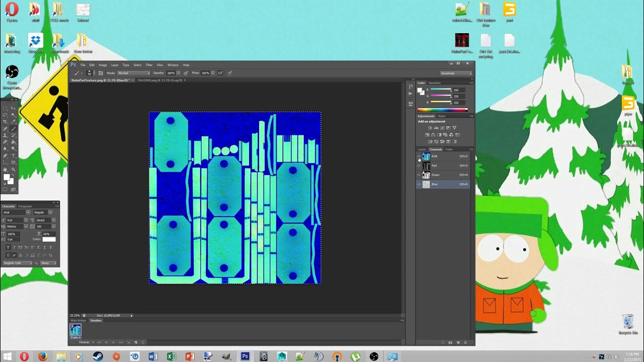The height and width of the screenshot is (362, 644).
Task: Open the Opacity slider dropdown arrow
Action: [178, 73]
